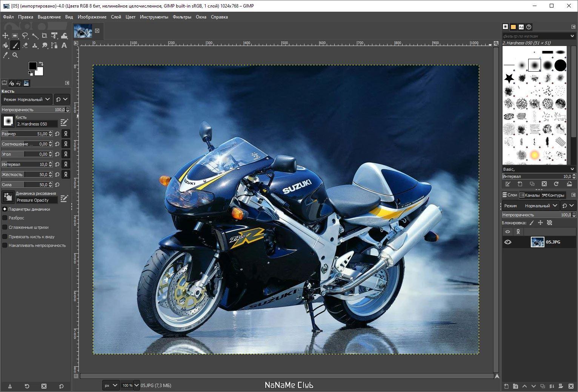This screenshot has width=578, height=392.
Task: Select the Color Picker eyedropper tool
Action: [5, 55]
